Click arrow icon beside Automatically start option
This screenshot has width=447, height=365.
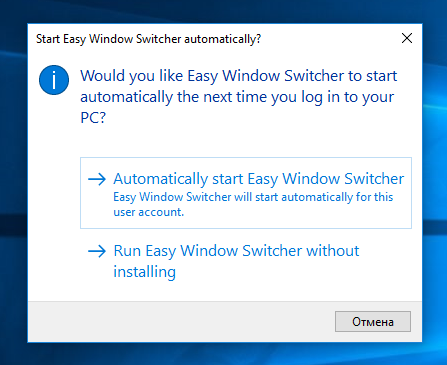pos(97,179)
